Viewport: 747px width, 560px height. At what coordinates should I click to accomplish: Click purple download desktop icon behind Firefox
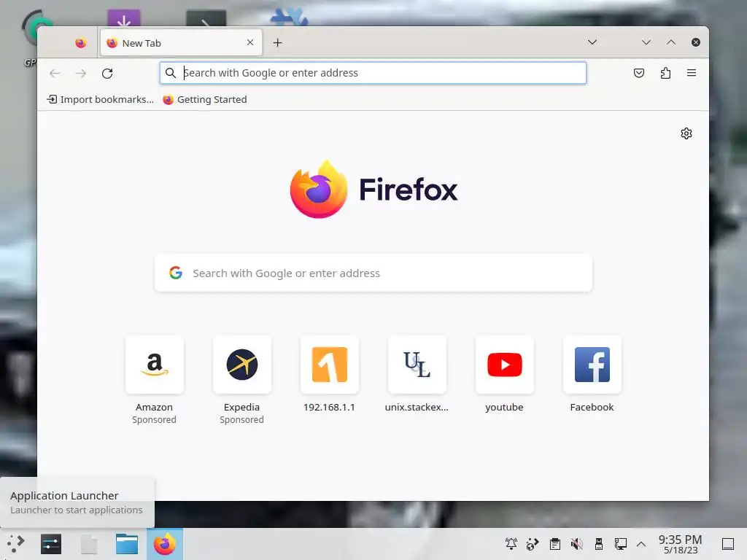(124, 18)
